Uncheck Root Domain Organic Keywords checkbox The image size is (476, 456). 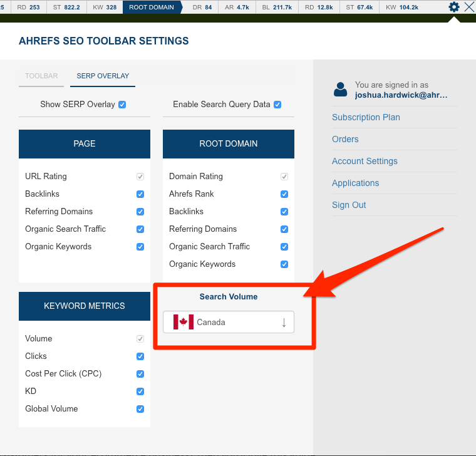[x=284, y=264]
